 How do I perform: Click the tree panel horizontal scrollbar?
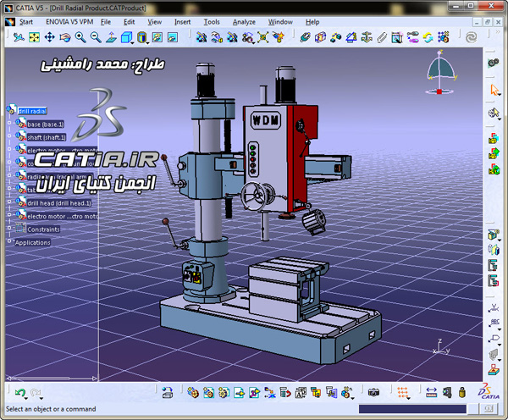(x=52, y=378)
